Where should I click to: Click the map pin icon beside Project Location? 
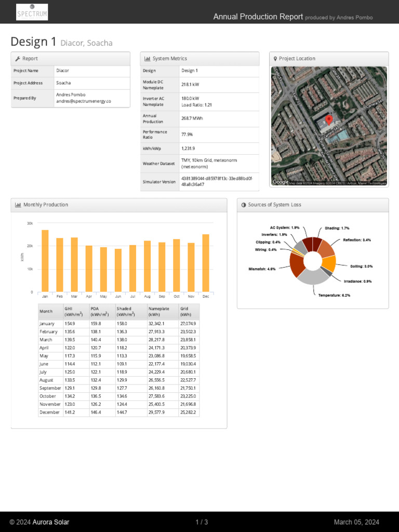275,59
